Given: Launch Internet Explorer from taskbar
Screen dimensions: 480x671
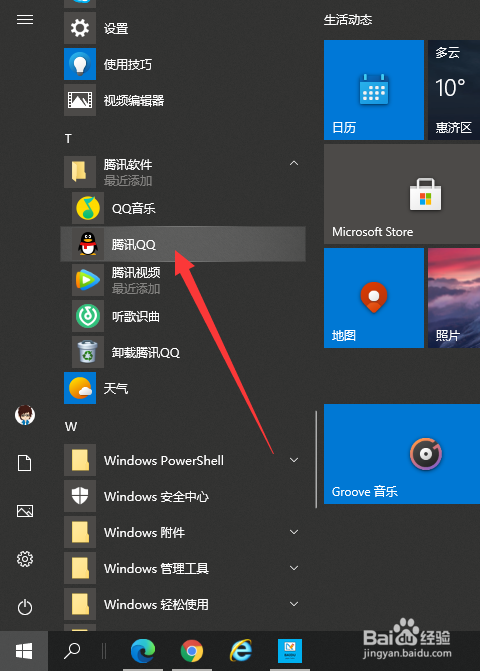Looking at the screenshot, I should coord(241,651).
